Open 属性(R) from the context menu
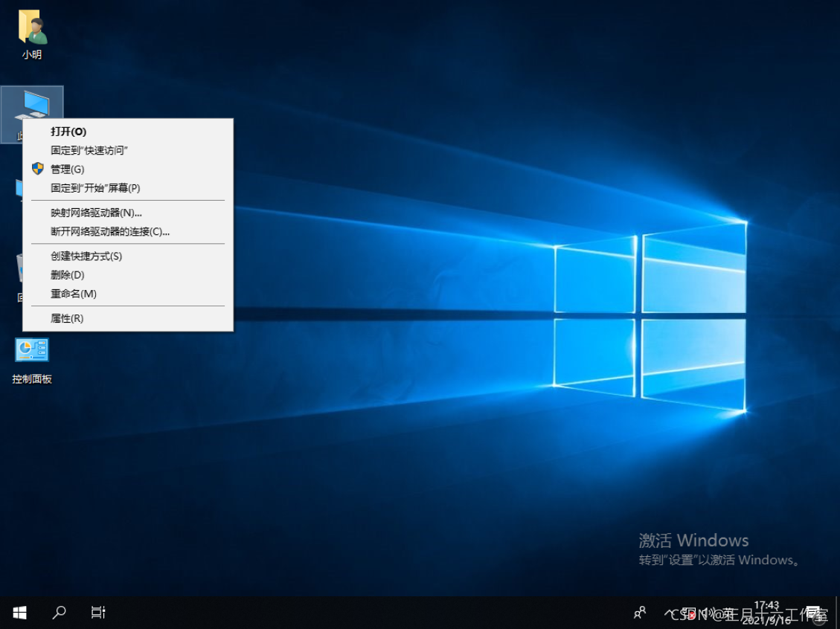840x629 pixels. [x=127, y=318]
